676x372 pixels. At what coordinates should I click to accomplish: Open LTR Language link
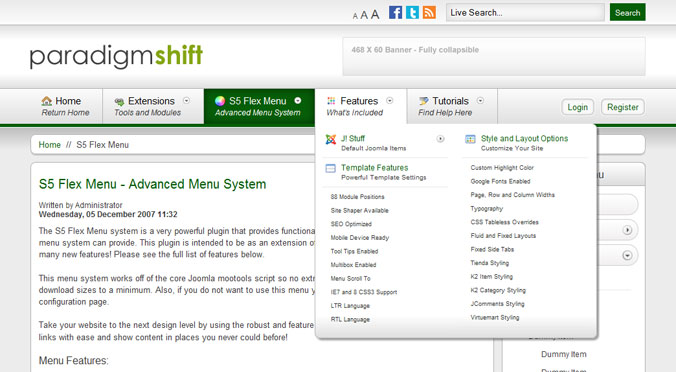tap(350, 306)
